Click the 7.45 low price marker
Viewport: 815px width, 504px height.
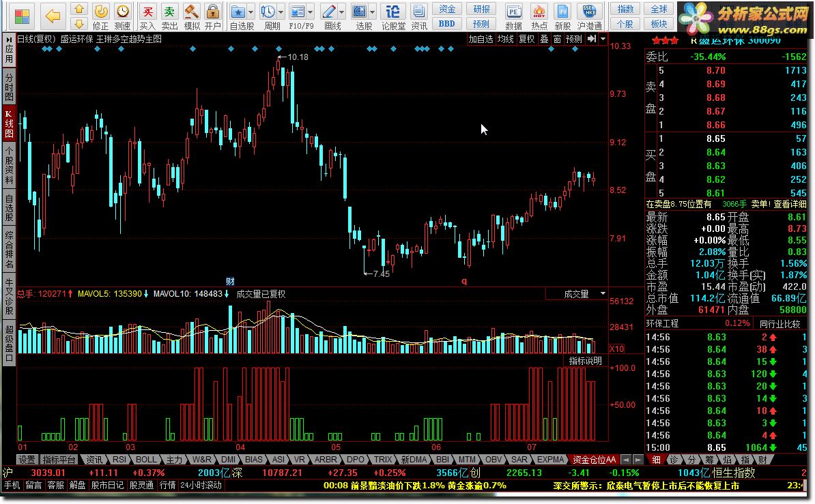click(x=377, y=273)
